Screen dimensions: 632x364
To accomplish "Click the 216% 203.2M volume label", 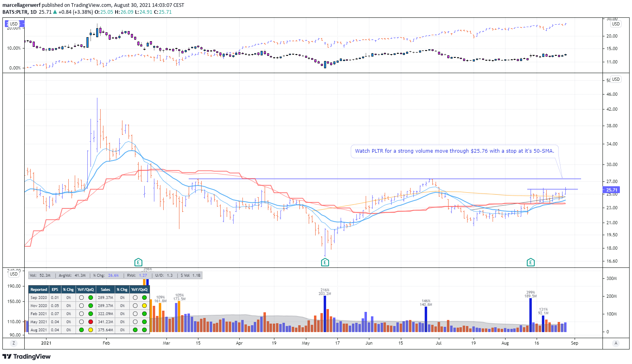I will tap(325, 292).
